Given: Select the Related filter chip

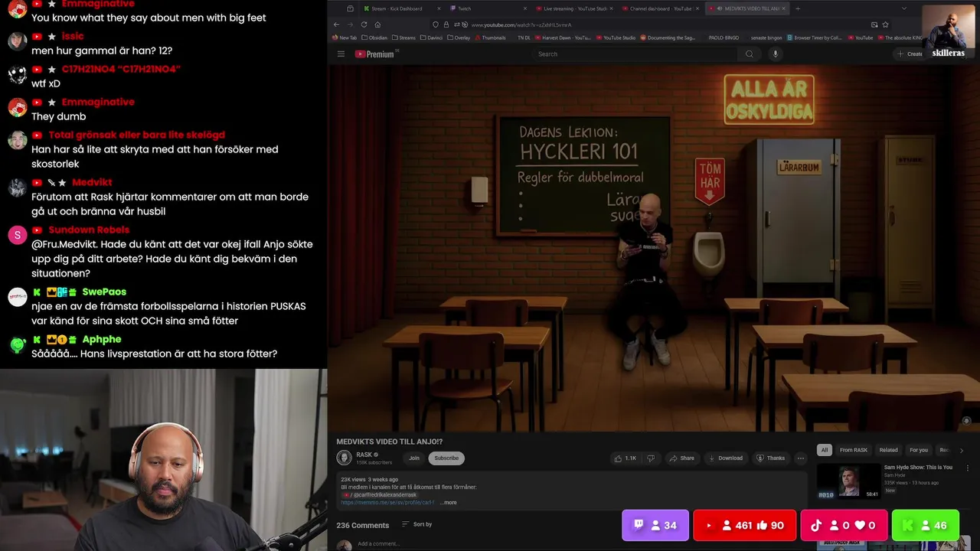Looking at the screenshot, I should 888,450.
